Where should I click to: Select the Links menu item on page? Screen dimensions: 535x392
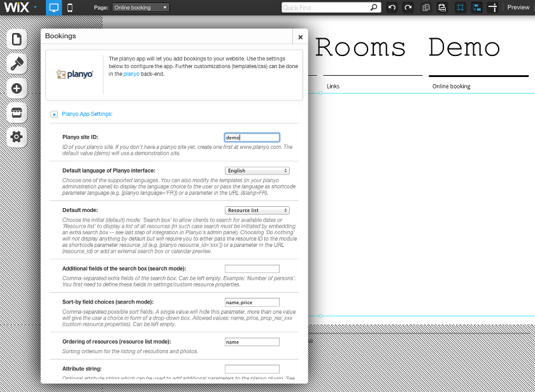[333, 87]
